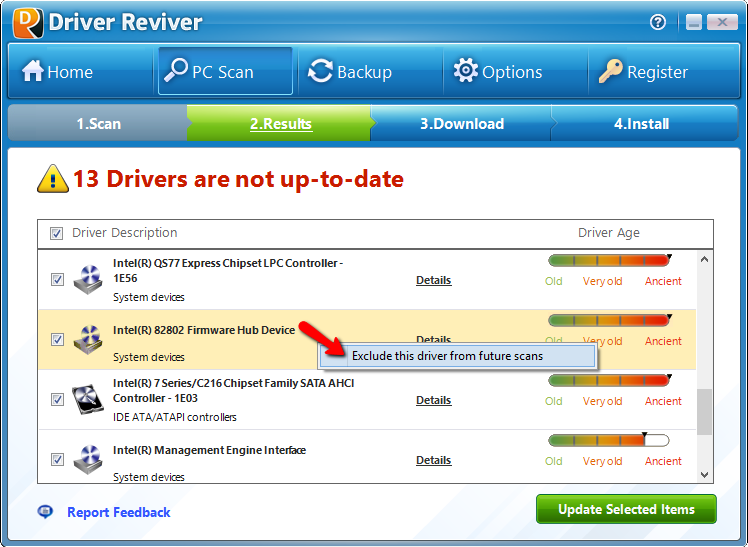Minimize the Driver Reviver window

coord(694,22)
